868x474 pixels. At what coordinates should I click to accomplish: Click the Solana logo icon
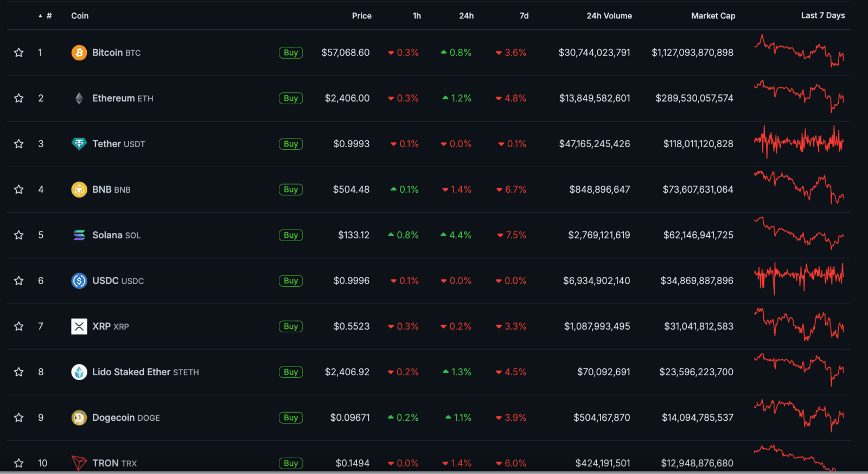tap(79, 235)
